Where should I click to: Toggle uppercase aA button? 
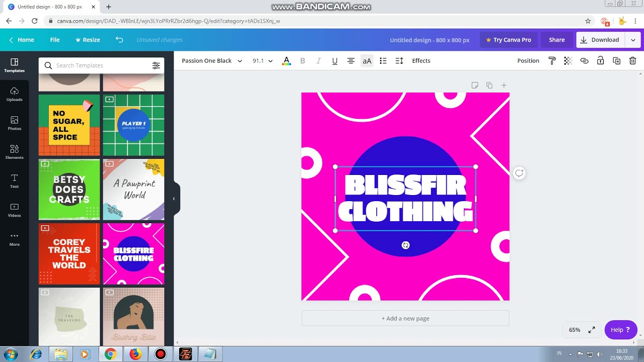367,61
